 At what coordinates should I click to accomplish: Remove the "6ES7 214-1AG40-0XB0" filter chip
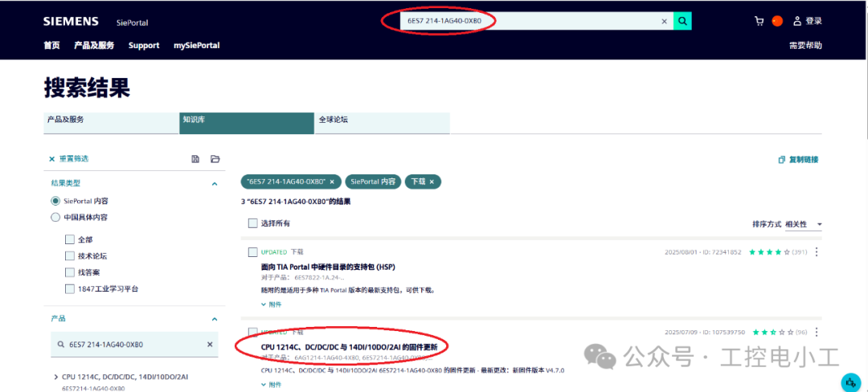[332, 182]
